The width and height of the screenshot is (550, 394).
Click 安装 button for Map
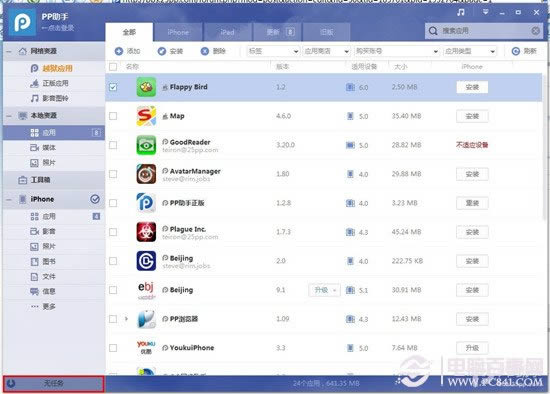[x=472, y=116]
